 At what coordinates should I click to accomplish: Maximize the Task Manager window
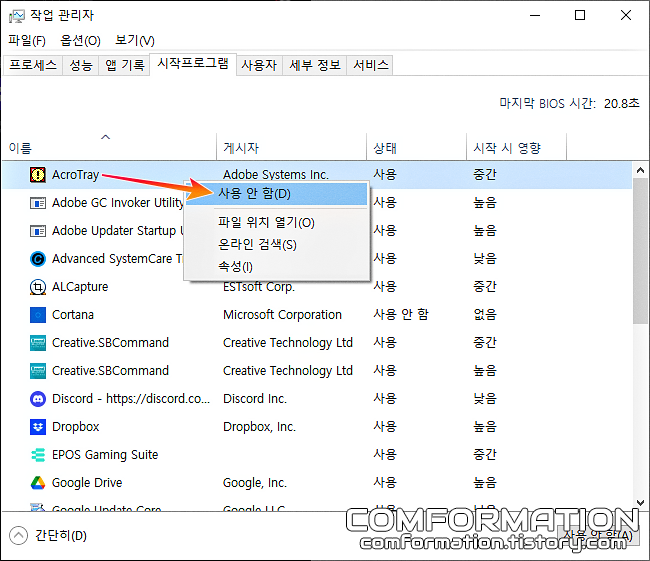point(580,16)
